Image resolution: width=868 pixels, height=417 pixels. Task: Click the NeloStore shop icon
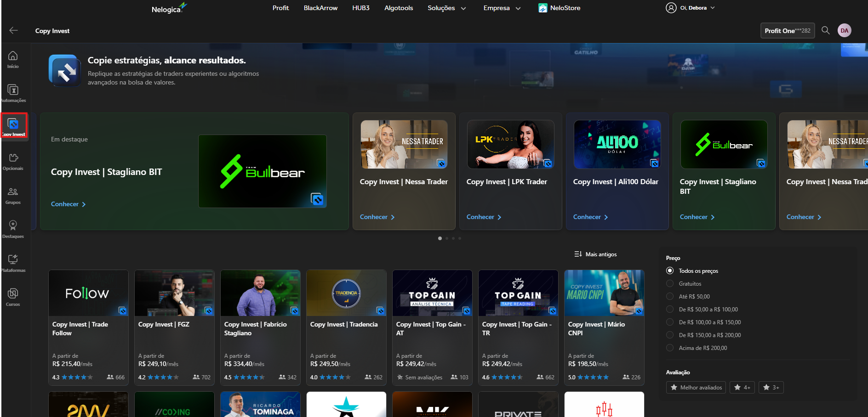pos(543,8)
